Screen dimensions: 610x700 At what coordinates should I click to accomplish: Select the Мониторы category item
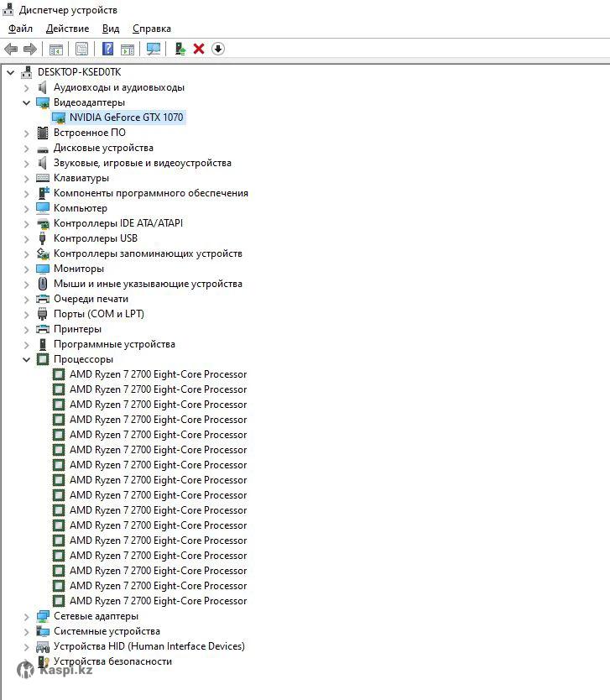[79, 269]
